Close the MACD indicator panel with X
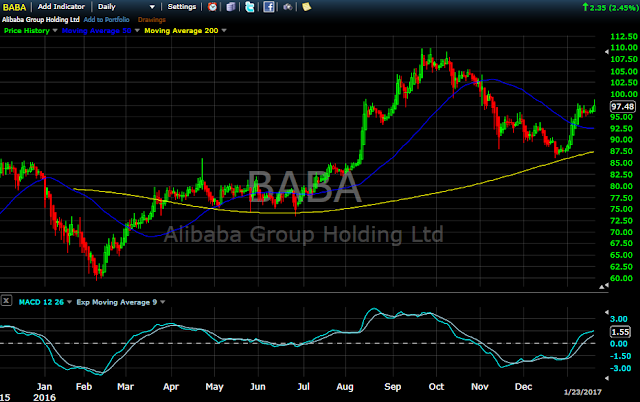 pyautogui.click(x=6, y=301)
